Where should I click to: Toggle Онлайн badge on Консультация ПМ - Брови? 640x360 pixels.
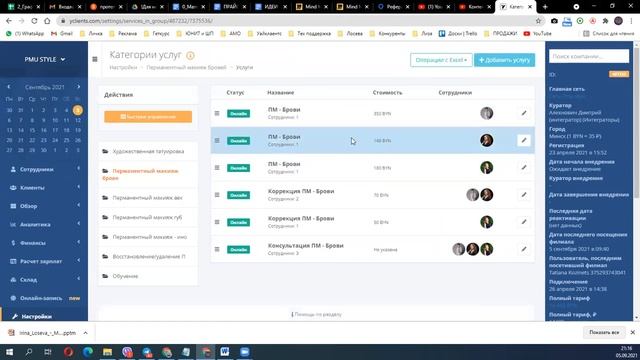pos(238,249)
